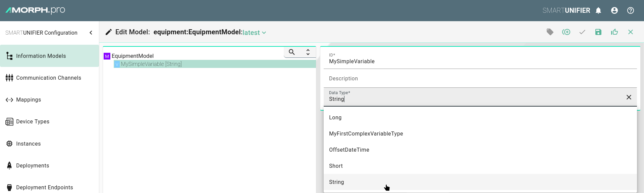Choose MyFirstComplexVariableType option

pos(480,133)
